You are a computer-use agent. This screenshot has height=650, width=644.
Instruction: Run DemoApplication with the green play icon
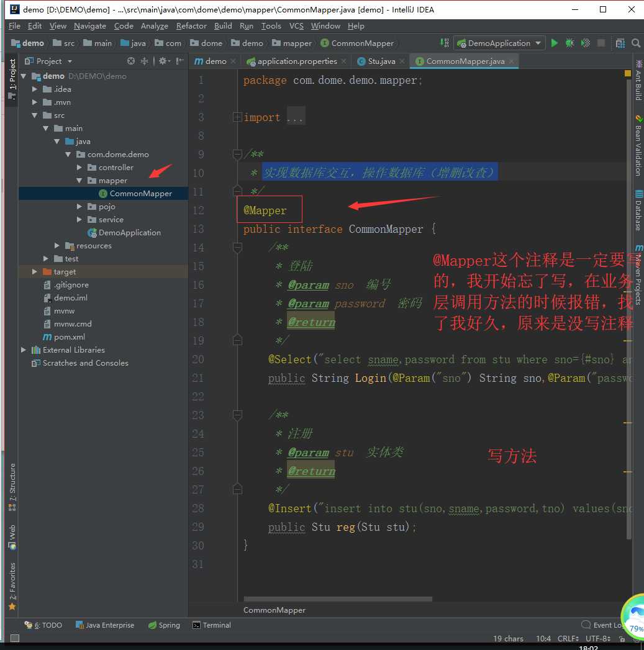(x=555, y=43)
